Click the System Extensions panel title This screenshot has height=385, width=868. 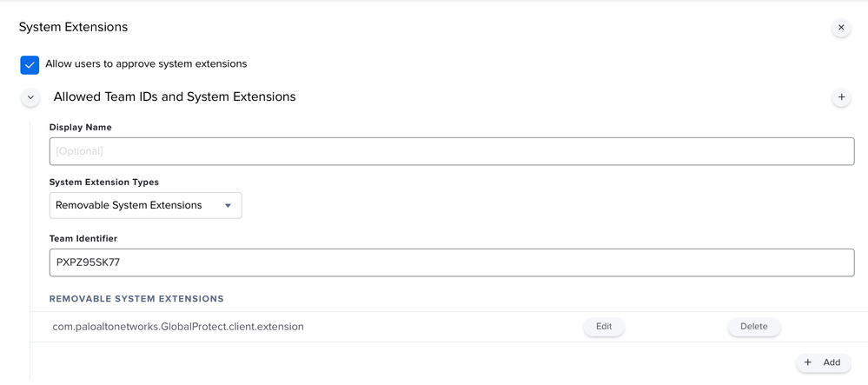point(73,27)
